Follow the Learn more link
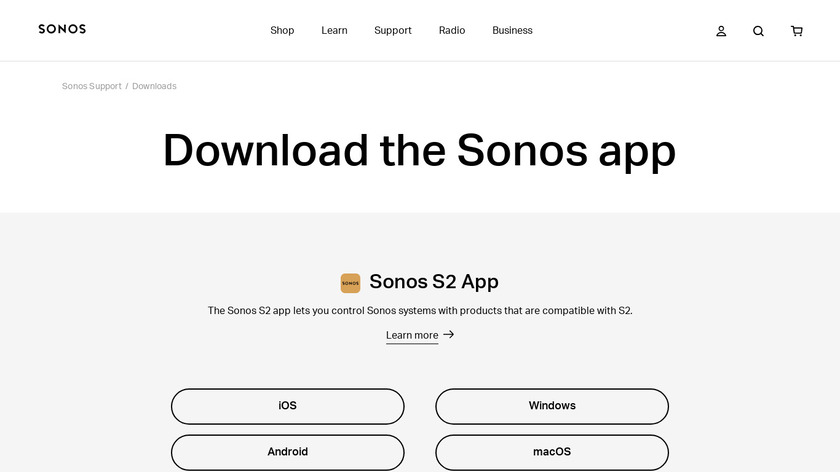This screenshot has height=472, width=840. (412, 335)
